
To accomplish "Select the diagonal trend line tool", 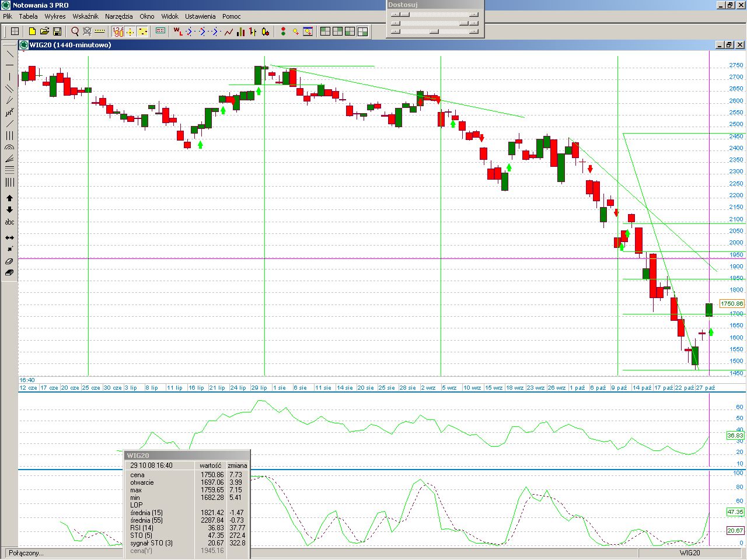I will [x=9, y=54].
